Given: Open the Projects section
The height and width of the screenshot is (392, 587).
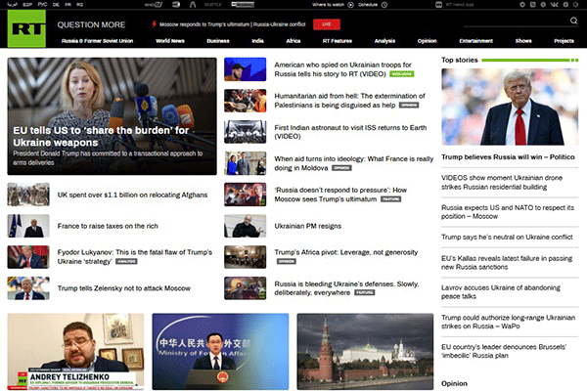Looking at the screenshot, I should click(564, 41).
